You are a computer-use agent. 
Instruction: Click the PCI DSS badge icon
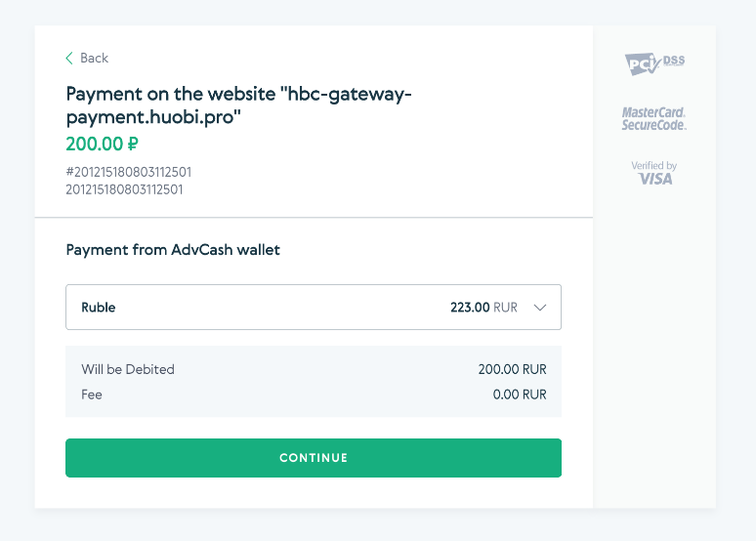[x=654, y=63]
